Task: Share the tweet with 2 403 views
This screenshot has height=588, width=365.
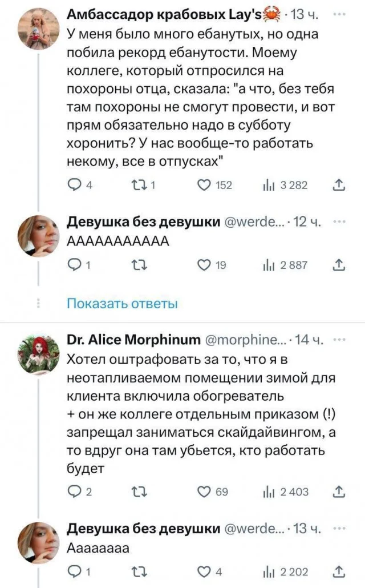Action: [338, 492]
